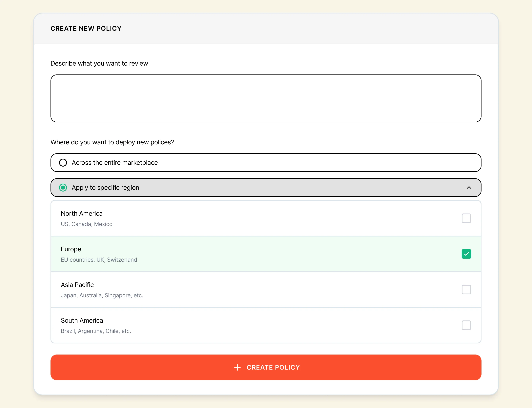Click the South America region title
Screen dimensions: 532x408
click(82, 321)
